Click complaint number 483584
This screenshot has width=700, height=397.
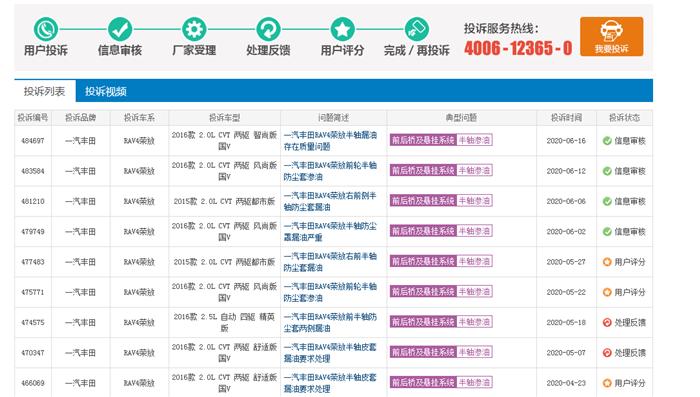(x=33, y=171)
